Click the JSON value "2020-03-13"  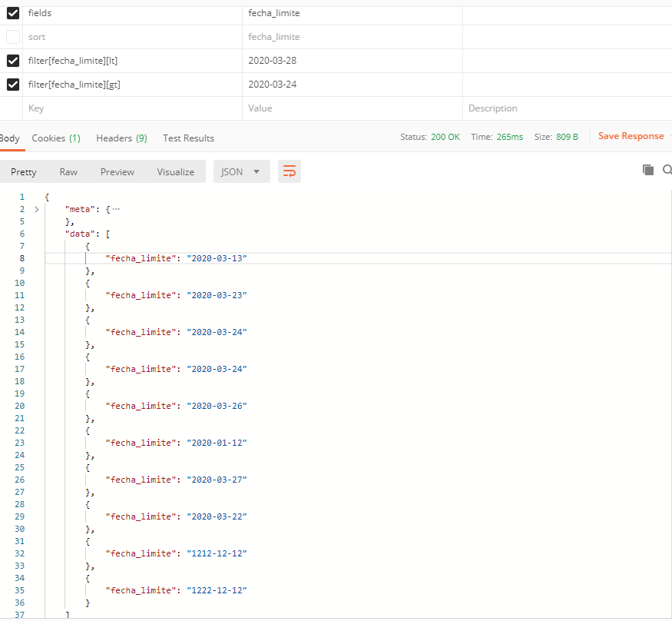[x=217, y=258]
